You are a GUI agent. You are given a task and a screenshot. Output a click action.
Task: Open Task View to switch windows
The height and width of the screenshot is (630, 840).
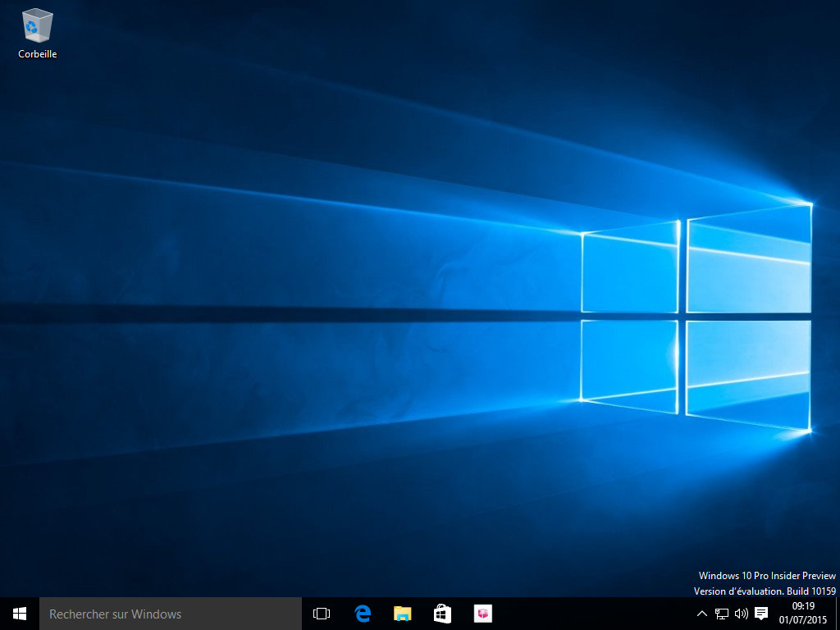[x=321, y=613]
